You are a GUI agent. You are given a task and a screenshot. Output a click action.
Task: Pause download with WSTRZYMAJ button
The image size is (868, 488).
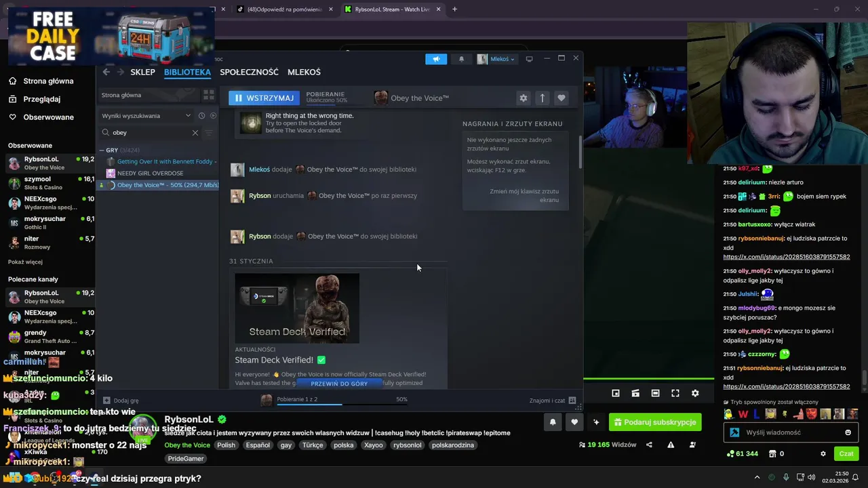pos(264,98)
